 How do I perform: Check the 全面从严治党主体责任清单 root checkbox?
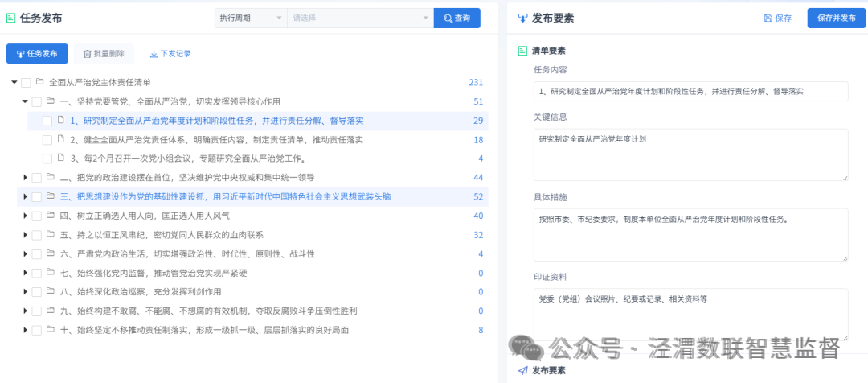pyautogui.click(x=26, y=83)
